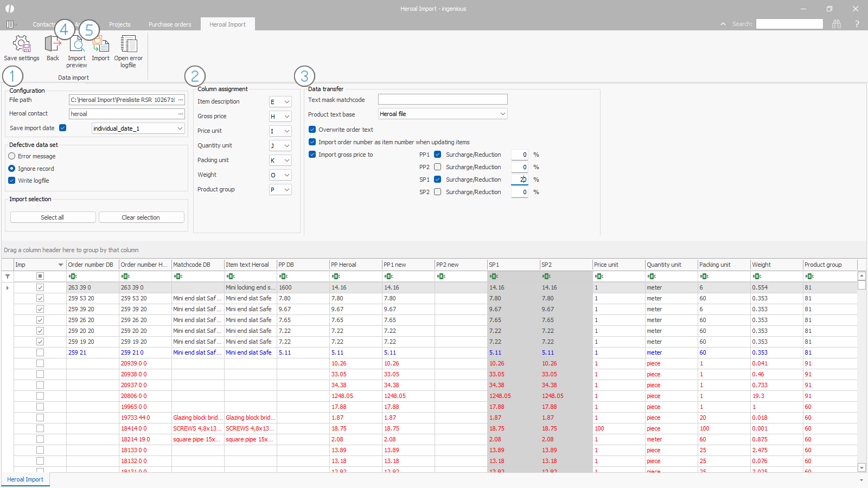Click the binoculars search icon

click(837, 24)
